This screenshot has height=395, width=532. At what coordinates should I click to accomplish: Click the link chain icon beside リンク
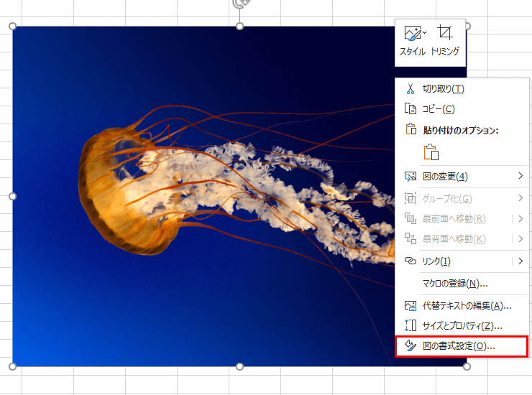[x=411, y=261]
